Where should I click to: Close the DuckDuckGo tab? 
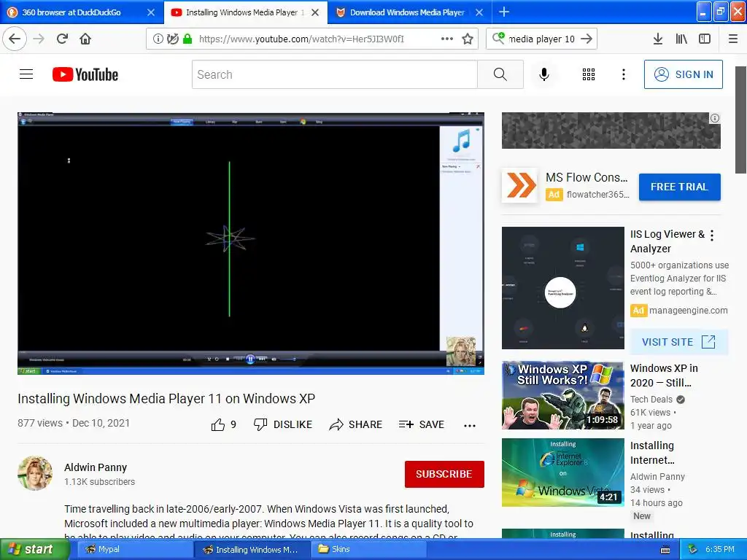click(x=150, y=12)
